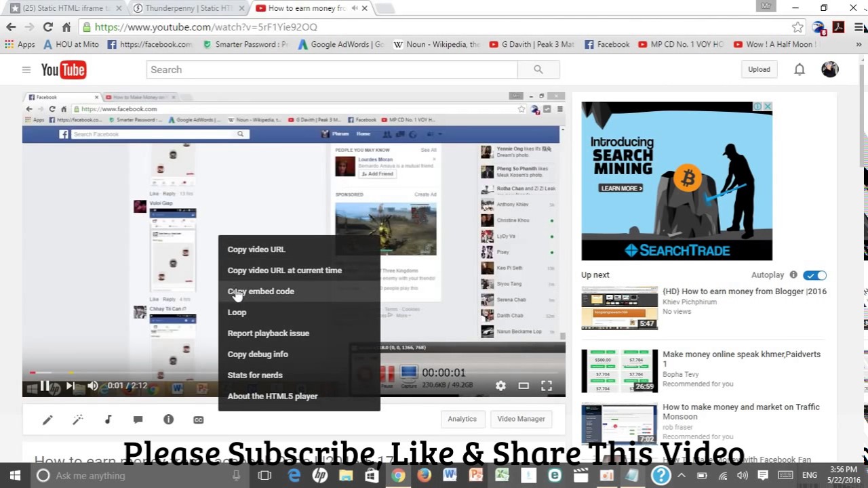
Task: Open Make money online speak khmer thumbnail
Action: pyautogui.click(x=619, y=371)
